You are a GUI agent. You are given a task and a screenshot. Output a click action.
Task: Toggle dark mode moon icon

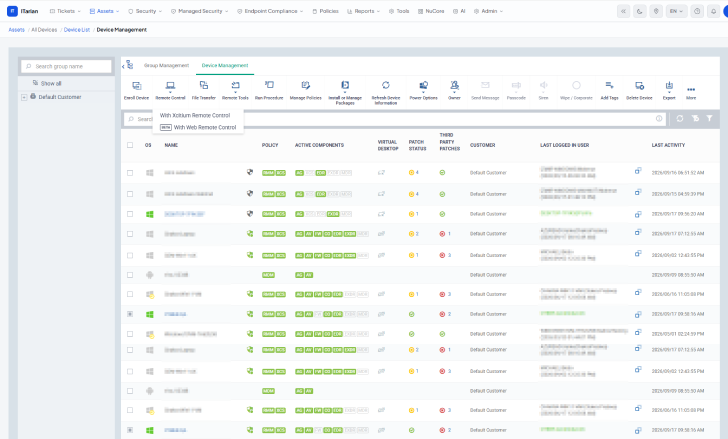(640, 11)
